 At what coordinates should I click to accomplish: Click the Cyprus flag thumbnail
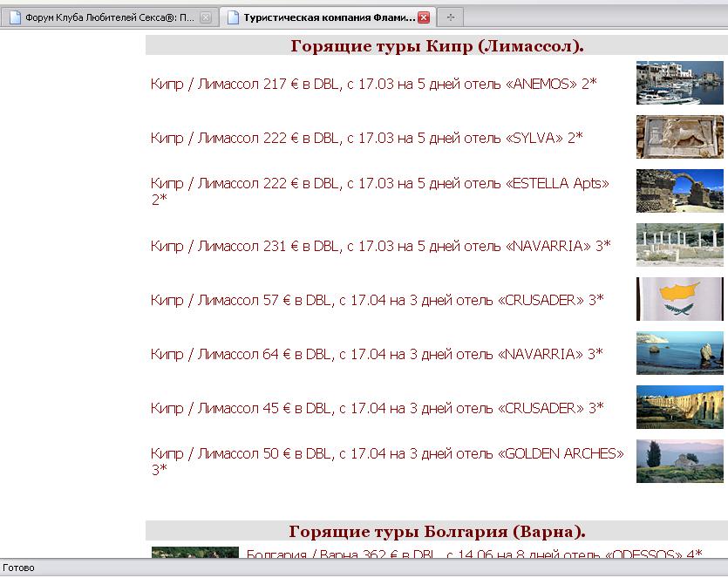coord(679,299)
